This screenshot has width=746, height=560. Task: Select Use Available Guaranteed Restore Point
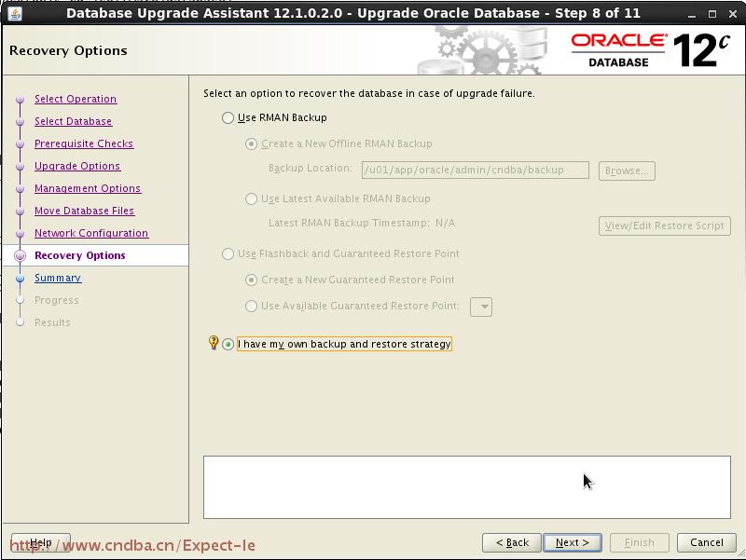(251, 306)
